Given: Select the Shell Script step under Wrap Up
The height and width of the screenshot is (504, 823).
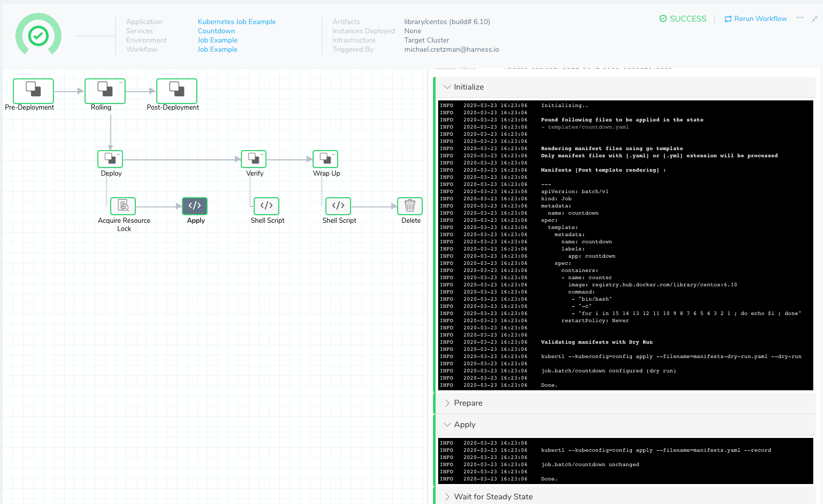Looking at the screenshot, I should point(338,206).
